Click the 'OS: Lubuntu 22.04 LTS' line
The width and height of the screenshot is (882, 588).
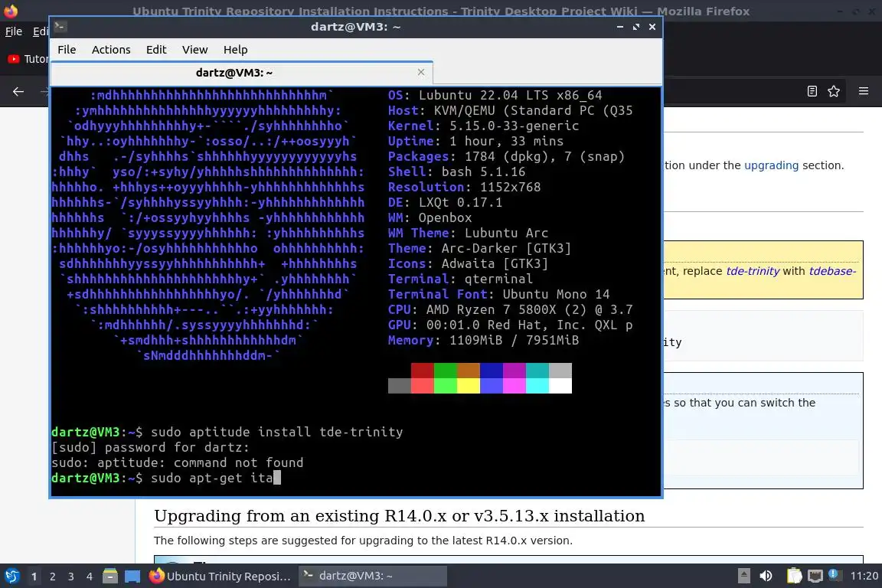click(495, 95)
